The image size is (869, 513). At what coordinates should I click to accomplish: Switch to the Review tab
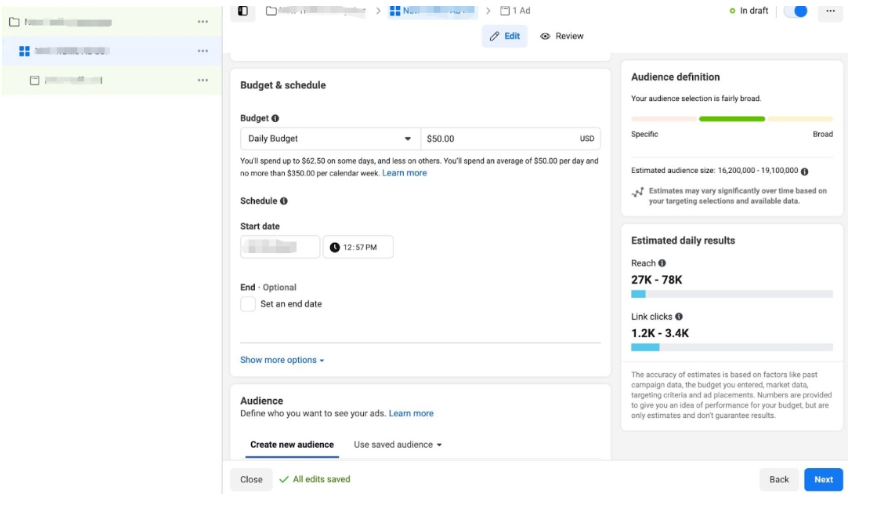[x=562, y=36]
